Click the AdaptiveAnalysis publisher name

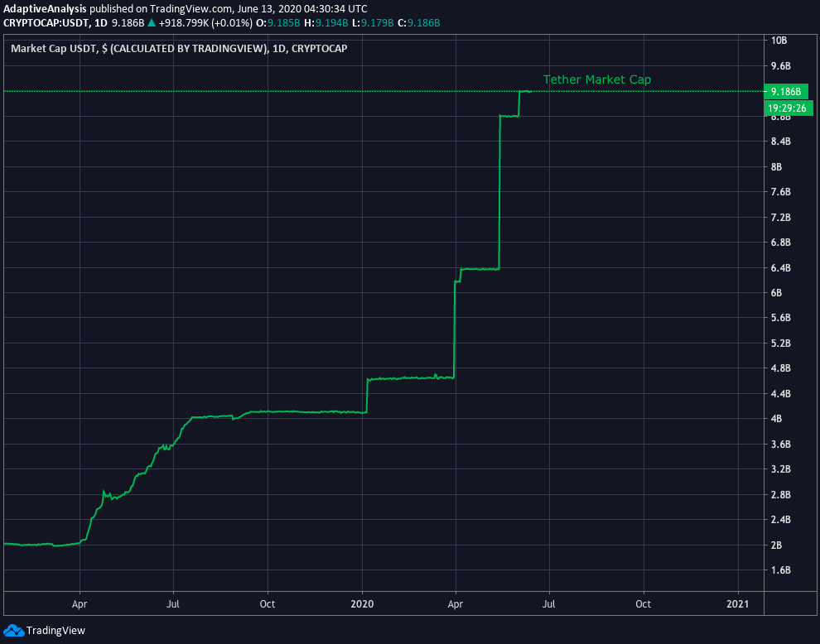tap(45, 9)
